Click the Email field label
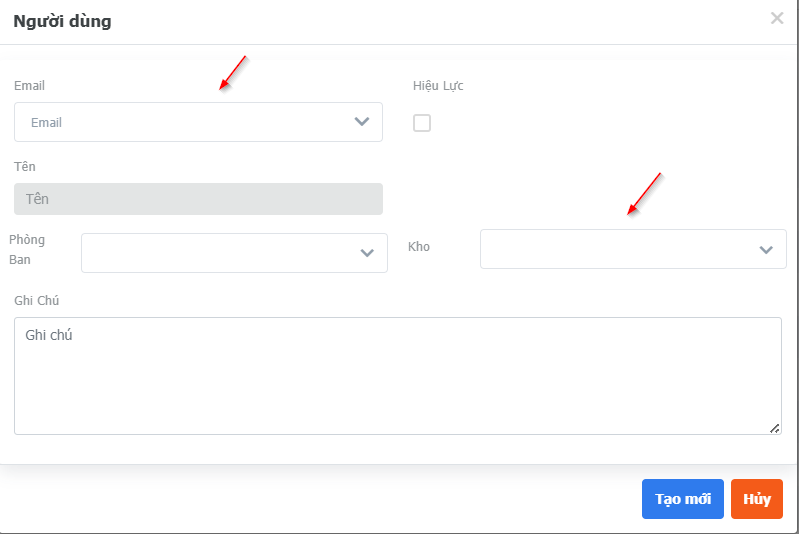 coord(29,86)
